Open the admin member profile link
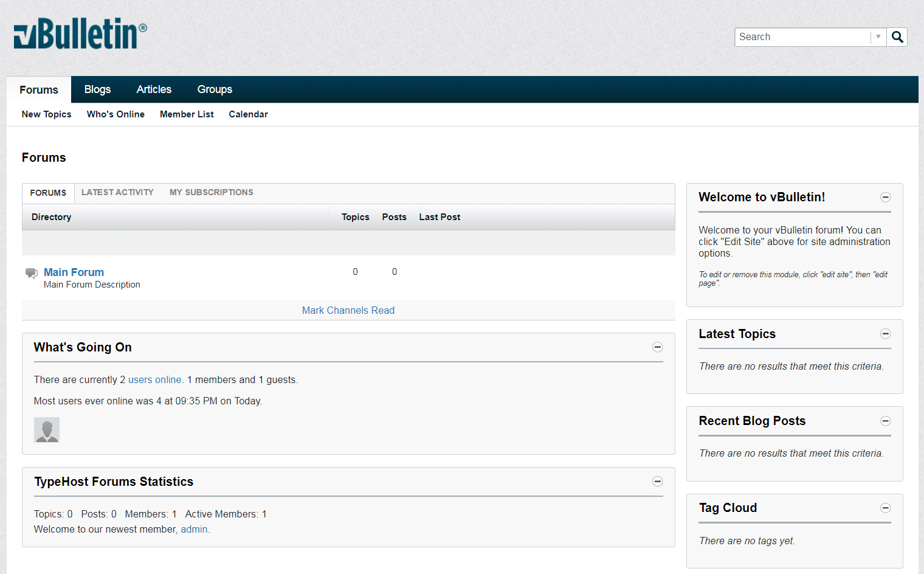 [194, 529]
